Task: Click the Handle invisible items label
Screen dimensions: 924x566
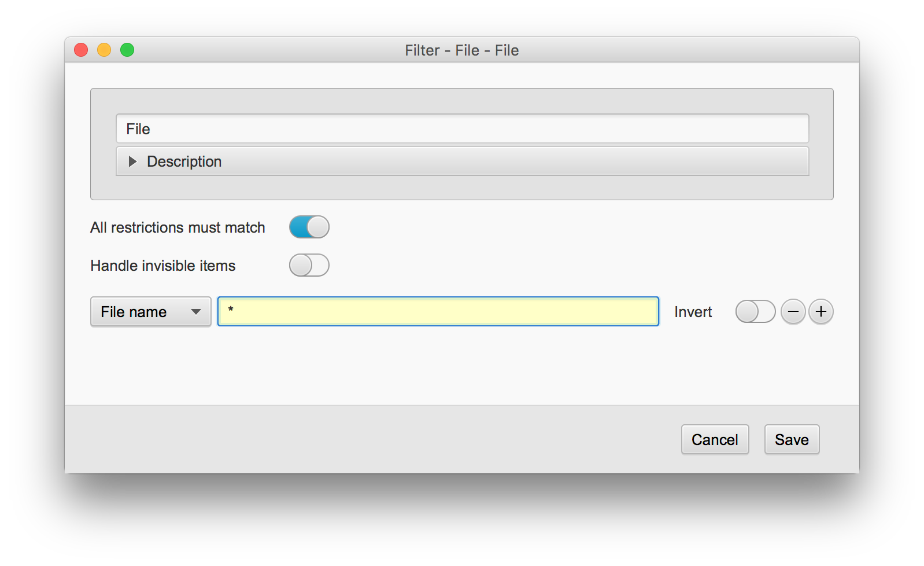Action: 163,266
